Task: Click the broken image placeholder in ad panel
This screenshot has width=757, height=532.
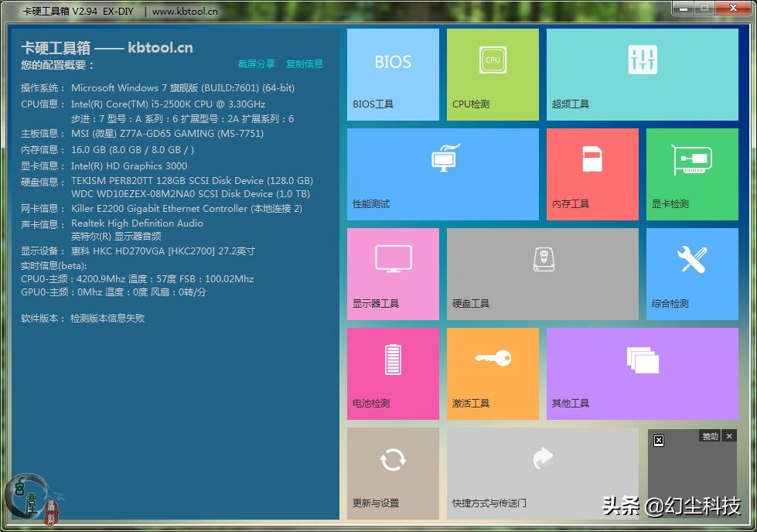Action: click(x=659, y=440)
